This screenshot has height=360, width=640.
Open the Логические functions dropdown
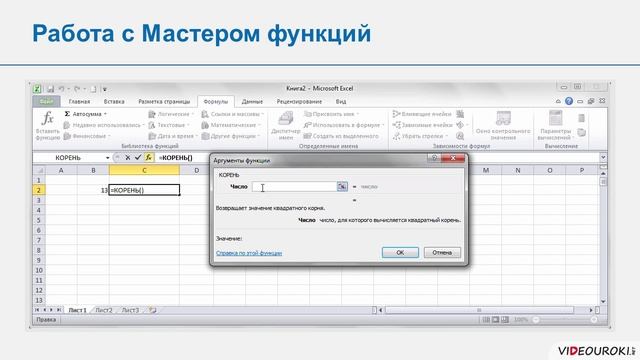click(171, 114)
